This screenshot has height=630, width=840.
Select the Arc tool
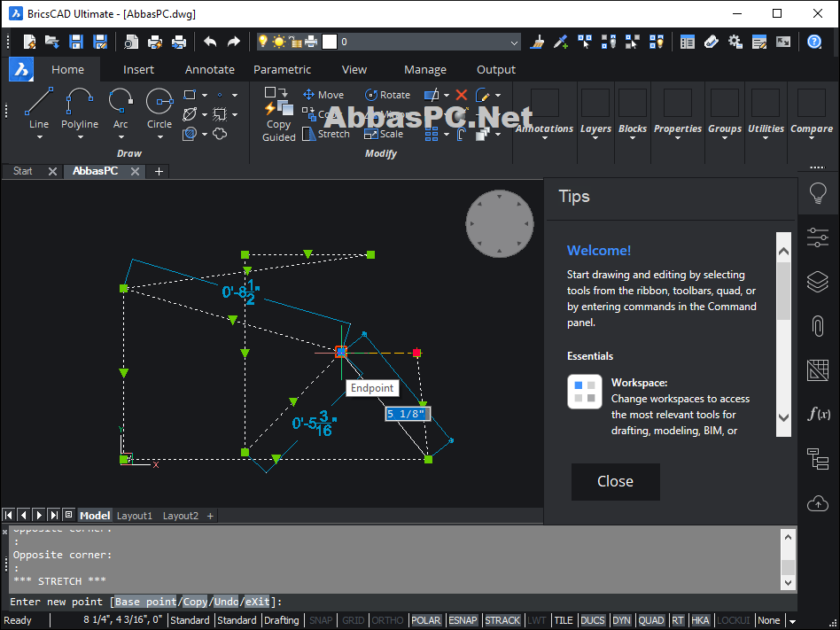121,109
